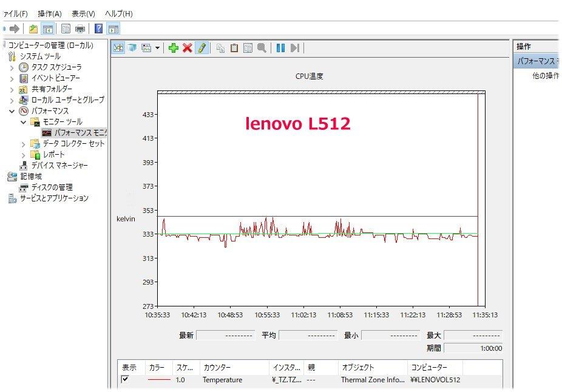This screenshot has width=562, height=392.
Task: Click the Temperature counter name cell
Action: (222, 379)
